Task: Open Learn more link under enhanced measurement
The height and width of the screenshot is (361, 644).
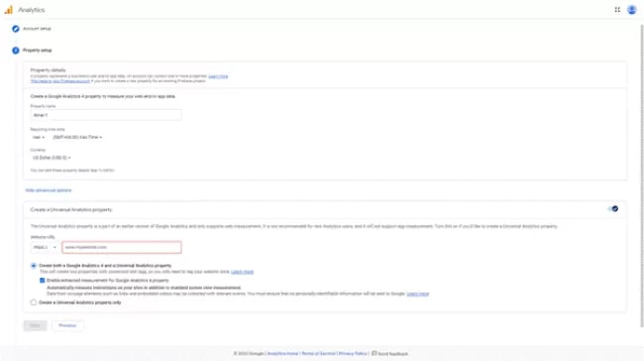Action: [418, 294]
